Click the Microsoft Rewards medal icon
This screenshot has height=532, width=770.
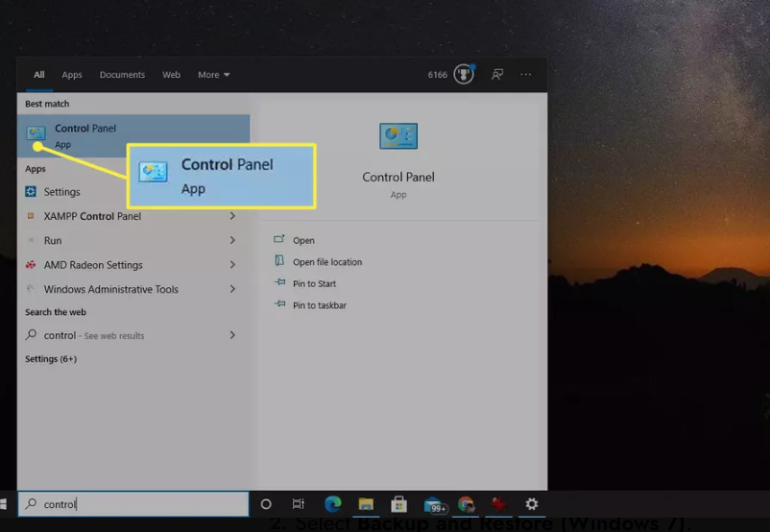(464, 74)
